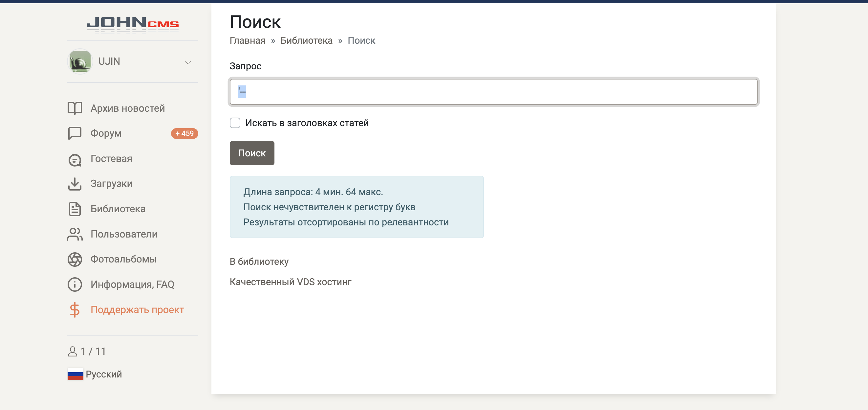Click the dollar sign support icon
The image size is (868, 410).
coord(75,309)
